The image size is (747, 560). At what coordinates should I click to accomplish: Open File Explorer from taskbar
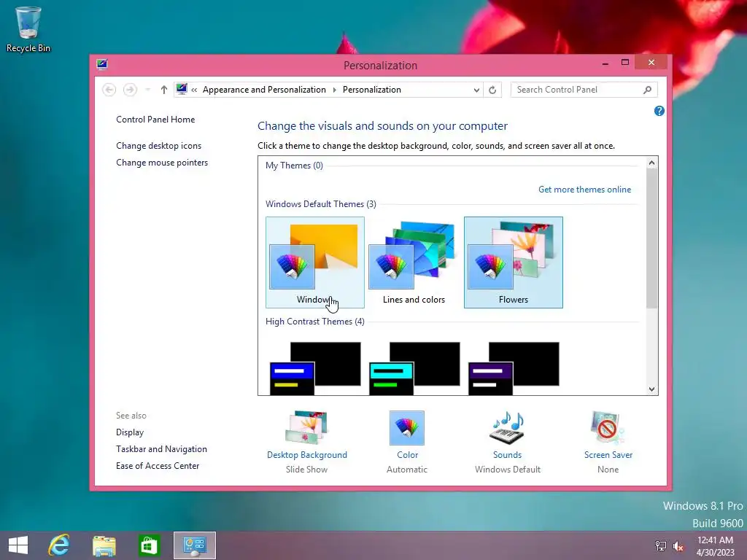click(104, 545)
